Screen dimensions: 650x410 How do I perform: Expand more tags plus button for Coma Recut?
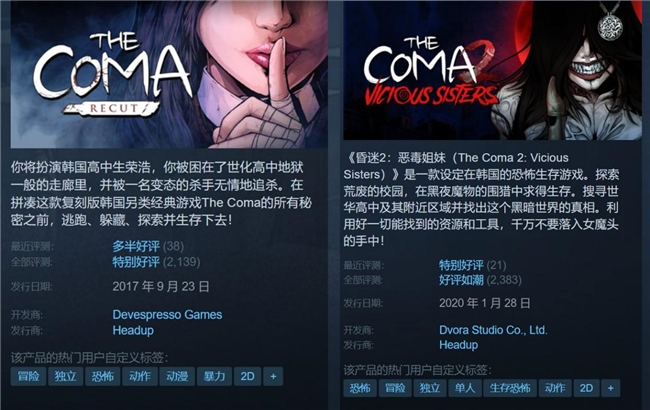coord(273,376)
